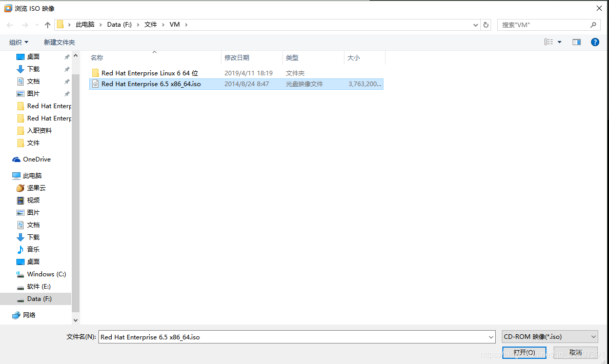
Task: Select Data (F:) breadcrumb in address bar
Action: click(119, 25)
